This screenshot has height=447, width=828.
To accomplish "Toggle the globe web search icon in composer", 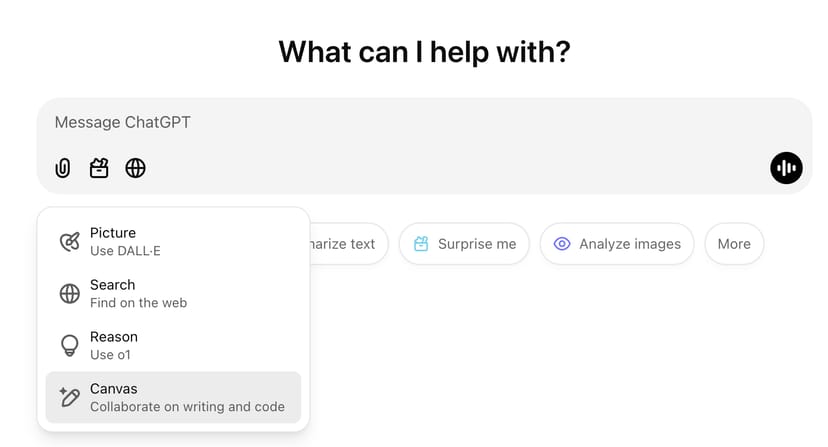I will [x=135, y=168].
